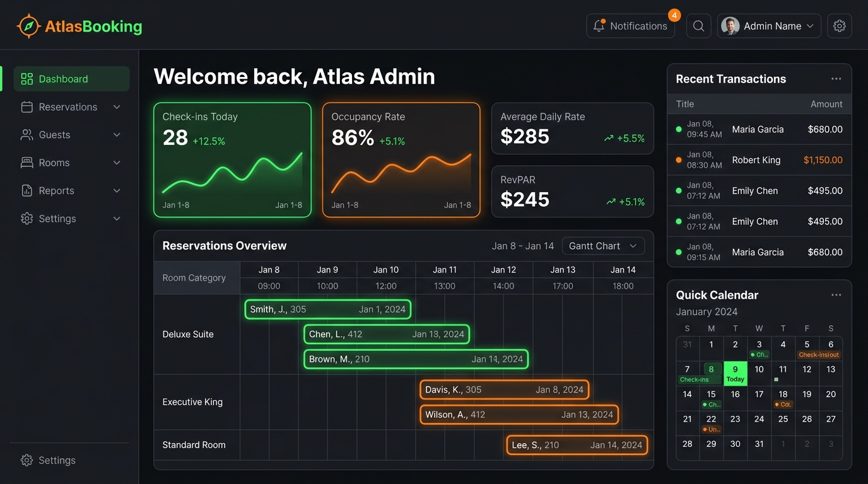Click the search magnifier icon

(x=698, y=26)
